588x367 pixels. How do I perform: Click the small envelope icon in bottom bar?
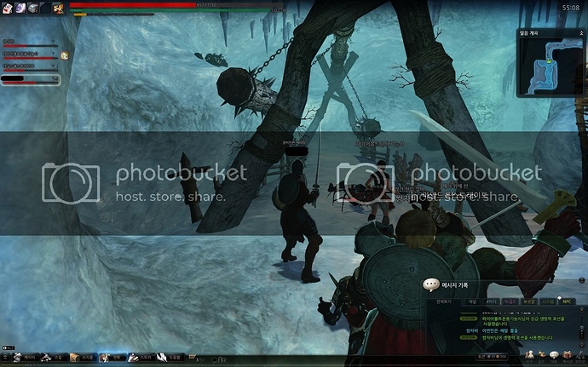[x=193, y=357]
